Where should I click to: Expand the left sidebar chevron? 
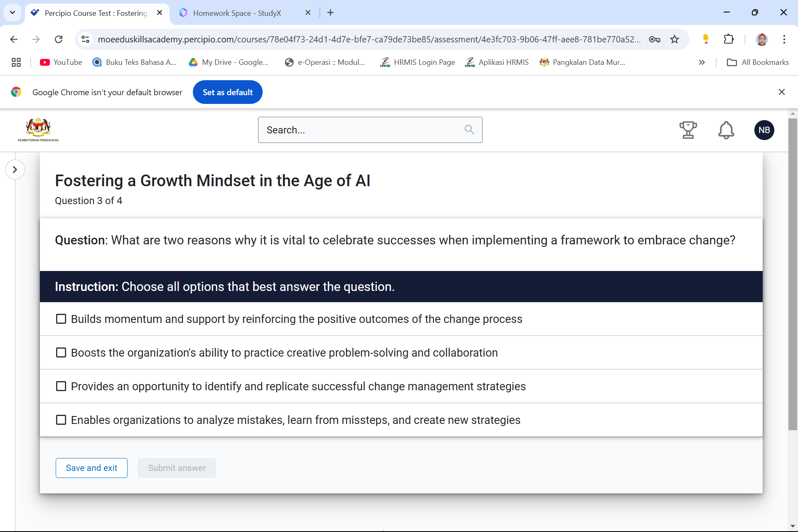(15, 170)
